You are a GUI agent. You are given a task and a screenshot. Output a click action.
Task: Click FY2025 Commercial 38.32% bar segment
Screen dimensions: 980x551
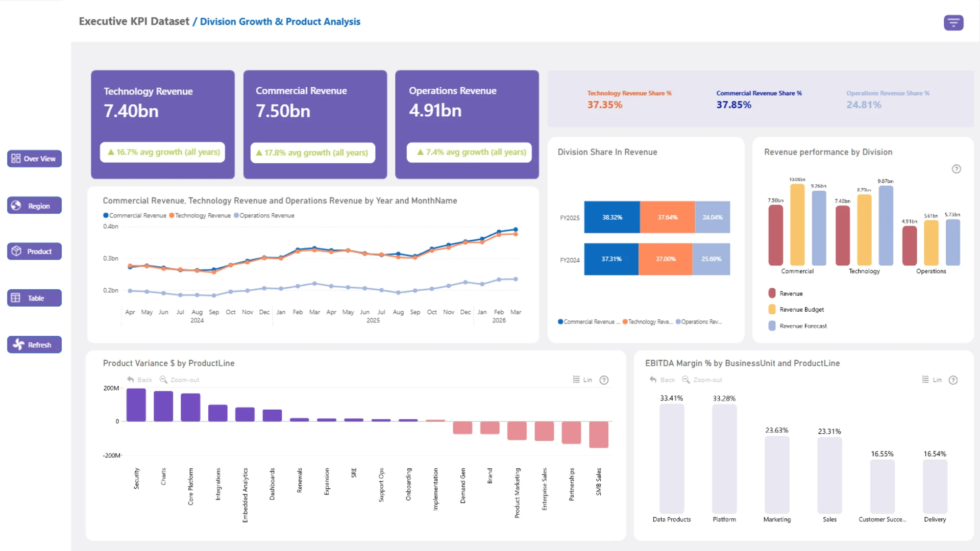pos(611,217)
